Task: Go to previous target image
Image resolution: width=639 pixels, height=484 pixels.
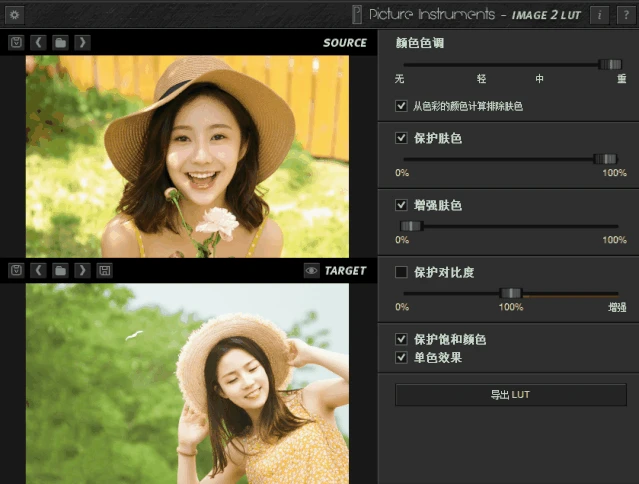Action: (x=38, y=270)
